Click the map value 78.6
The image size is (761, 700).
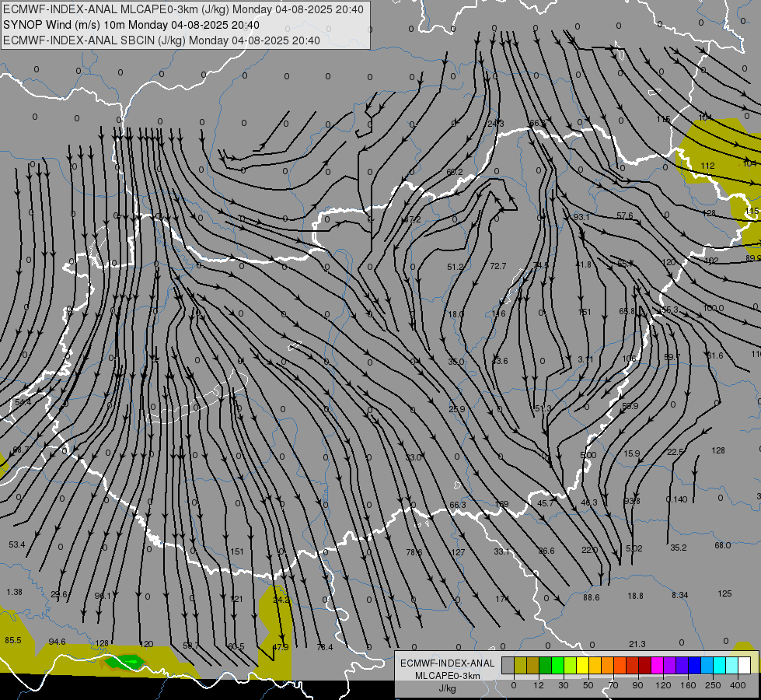[x=414, y=552]
